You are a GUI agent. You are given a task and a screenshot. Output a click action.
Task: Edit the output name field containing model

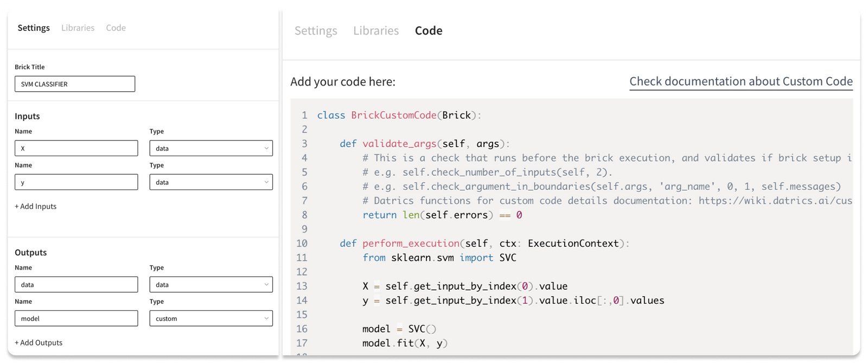[76, 319]
